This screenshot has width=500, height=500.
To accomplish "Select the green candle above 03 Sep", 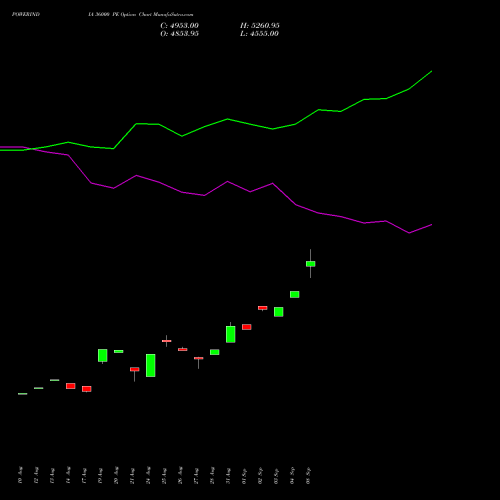I will (x=279, y=312).
